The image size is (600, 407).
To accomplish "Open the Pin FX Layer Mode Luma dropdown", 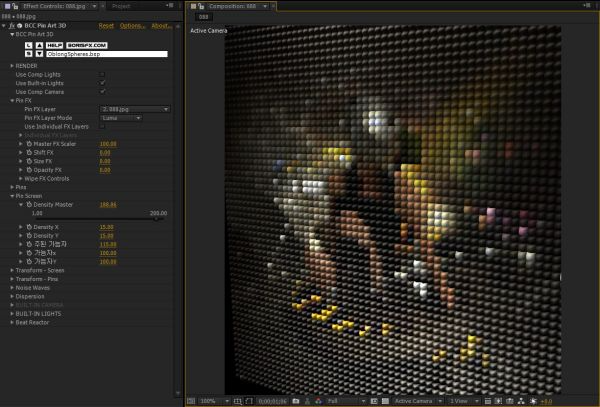I will pos(121,118).
